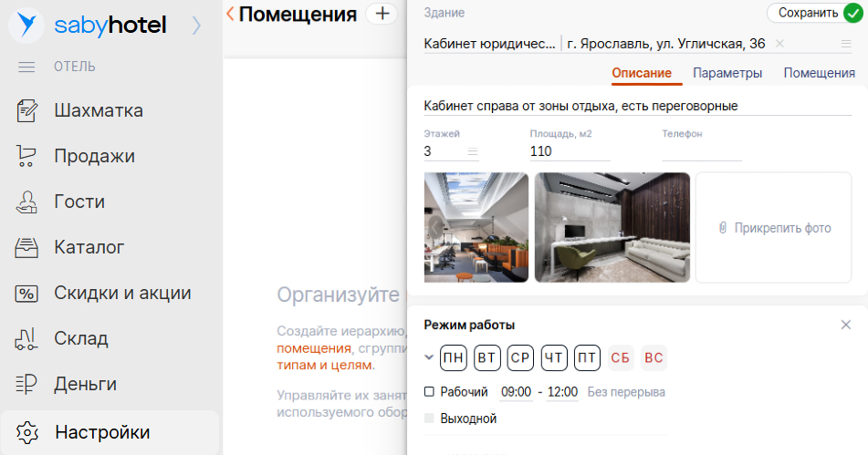Image resolution: width=868 pixels, height=455 pixels.
Task: Open the sofa room photo thumbnail
Action: (611, 227)
